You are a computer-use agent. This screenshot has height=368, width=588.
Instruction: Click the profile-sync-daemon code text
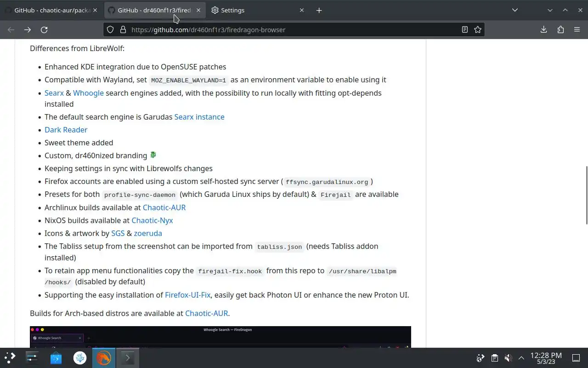click(x=140, y=195)
